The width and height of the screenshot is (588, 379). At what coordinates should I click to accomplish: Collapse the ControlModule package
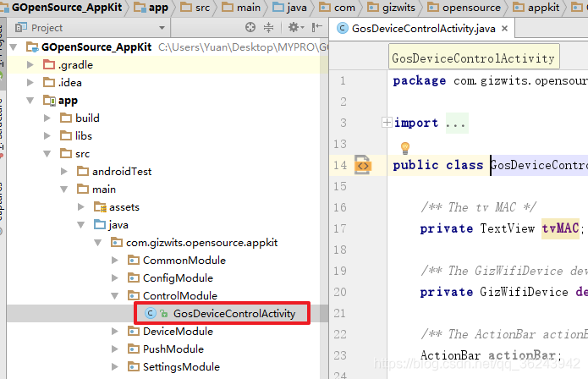pyautogui.click(x=115, y=296)
